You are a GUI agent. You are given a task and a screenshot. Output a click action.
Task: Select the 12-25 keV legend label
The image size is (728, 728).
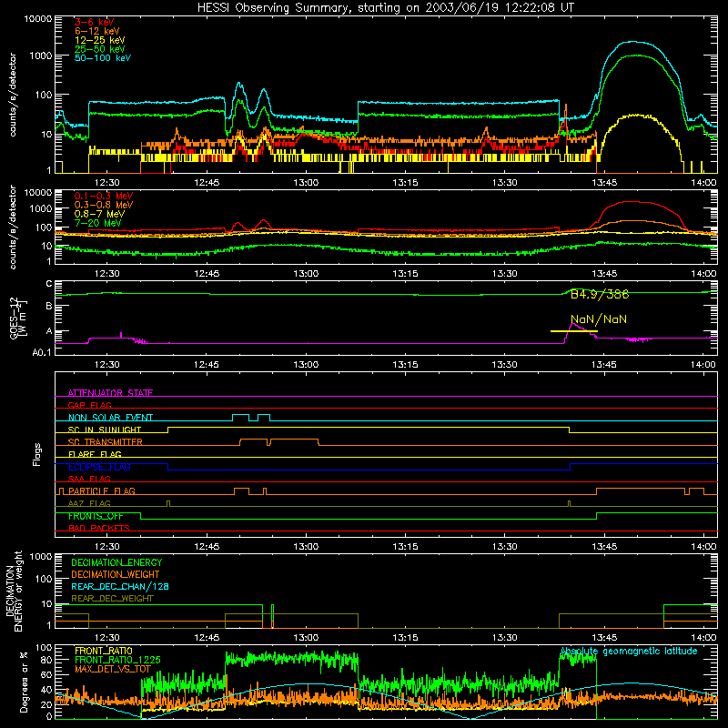100,40
